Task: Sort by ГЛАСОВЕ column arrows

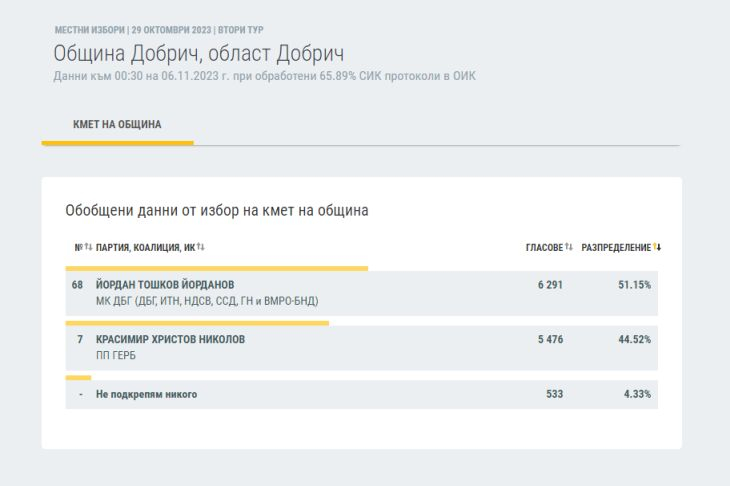Action: pyautogui.click(x=568, y=247)
